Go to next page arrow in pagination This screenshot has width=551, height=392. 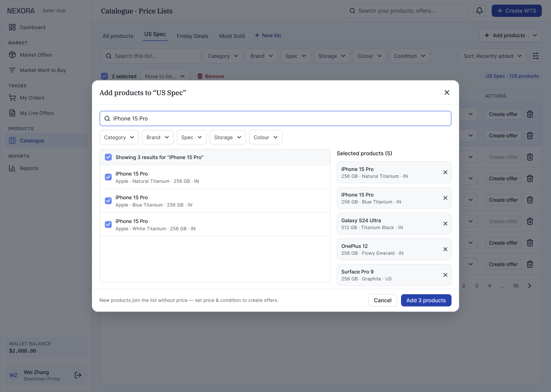[x=530, y=286]
